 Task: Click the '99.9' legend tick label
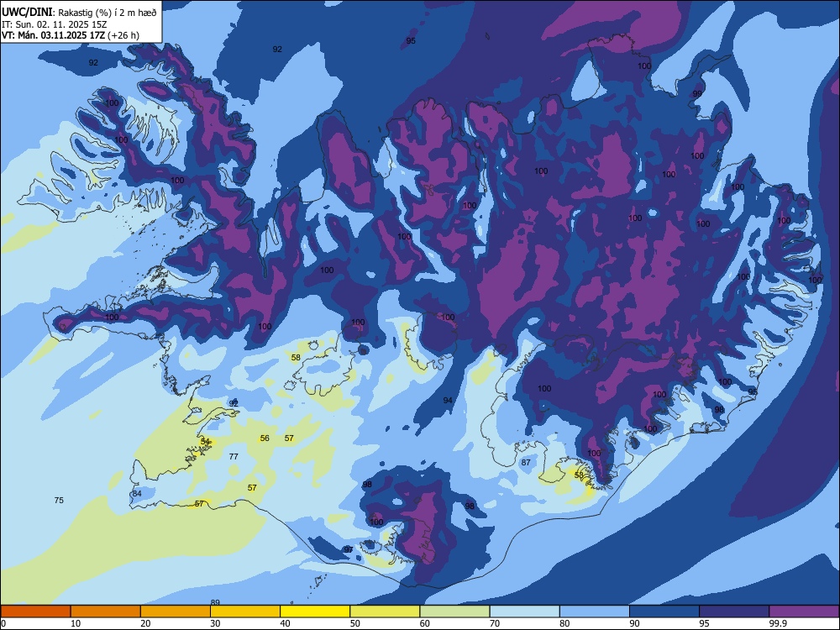(778, 623)
